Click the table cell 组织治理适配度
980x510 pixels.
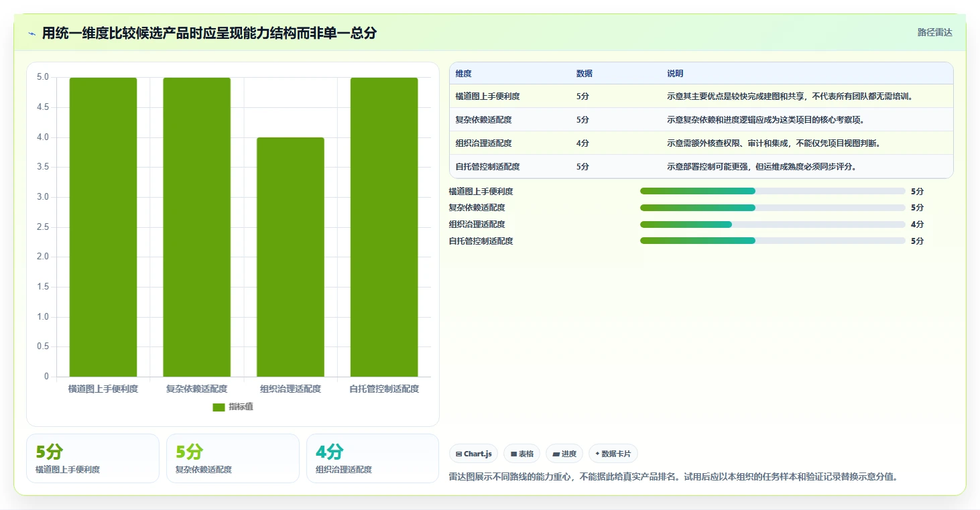[483, 143]
